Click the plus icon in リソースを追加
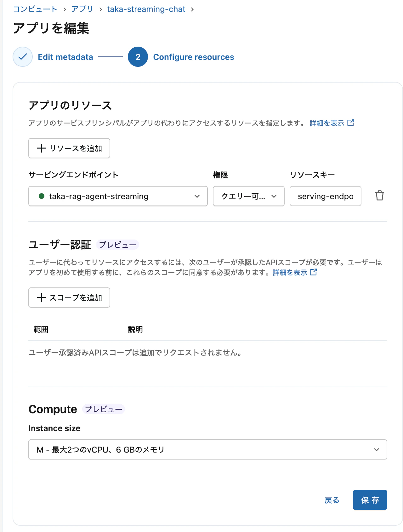 (x=42, y=148)
